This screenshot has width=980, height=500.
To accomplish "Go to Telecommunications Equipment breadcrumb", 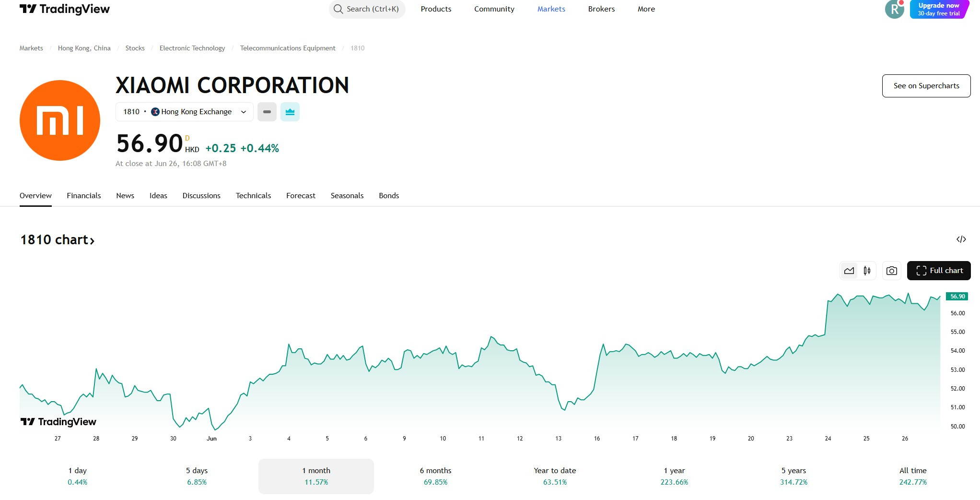I will tap(288, 48).
